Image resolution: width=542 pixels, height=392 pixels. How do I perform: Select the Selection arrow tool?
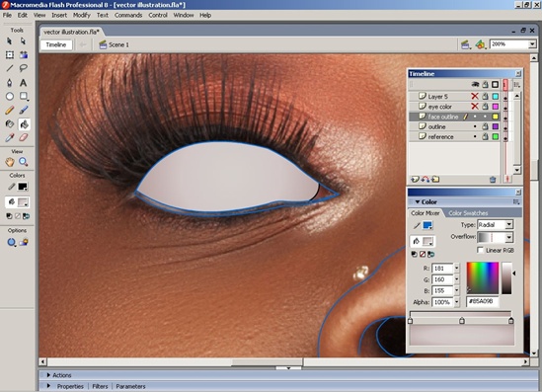(x=9, y=41)
